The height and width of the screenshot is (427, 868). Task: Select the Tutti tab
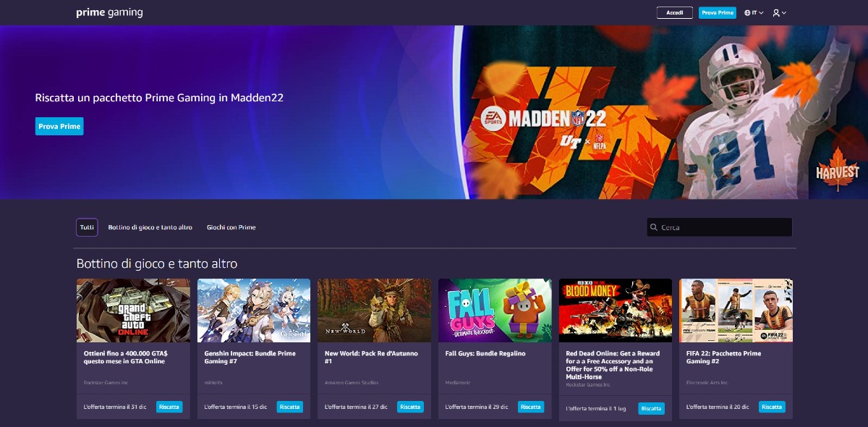87,227
